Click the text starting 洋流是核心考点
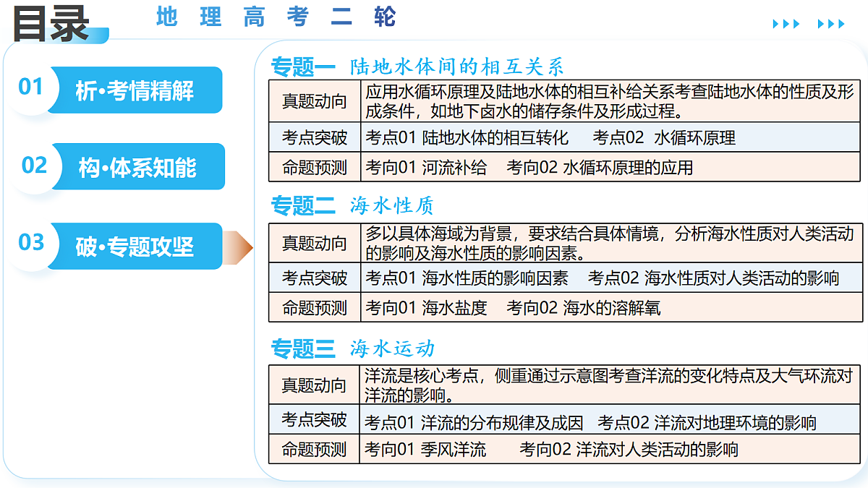This screenshot has width=868, height=488. coord(609,385)
